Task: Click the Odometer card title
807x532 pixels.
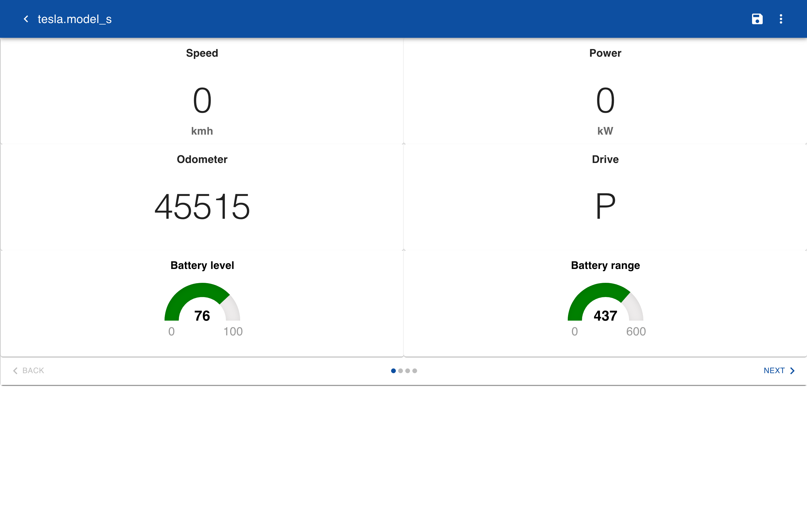Action: 202,159
